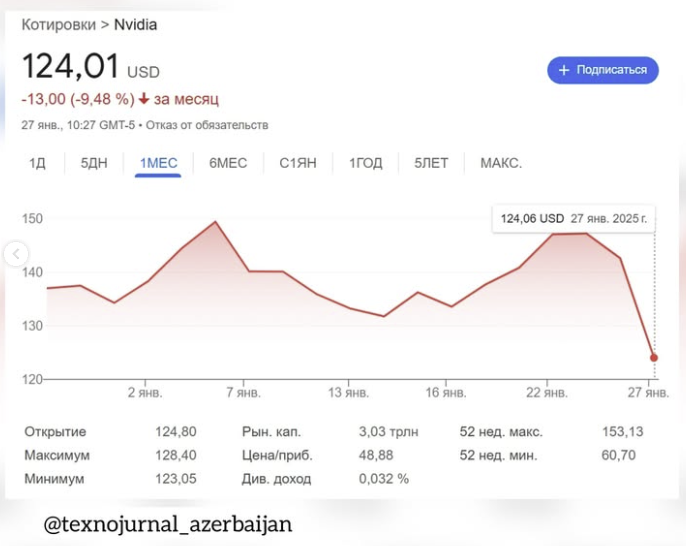Click the Див. доход value 0,032 %
686x546 pixels.
tap(384, 479)
